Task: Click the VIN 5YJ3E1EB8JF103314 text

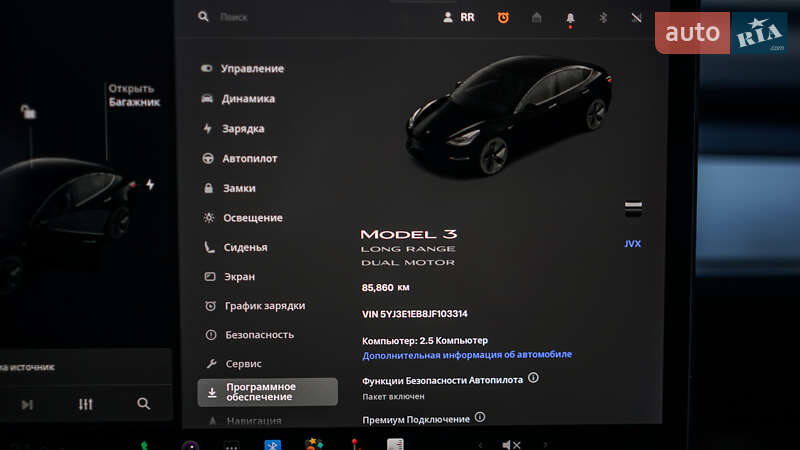Action: (414, 314)
